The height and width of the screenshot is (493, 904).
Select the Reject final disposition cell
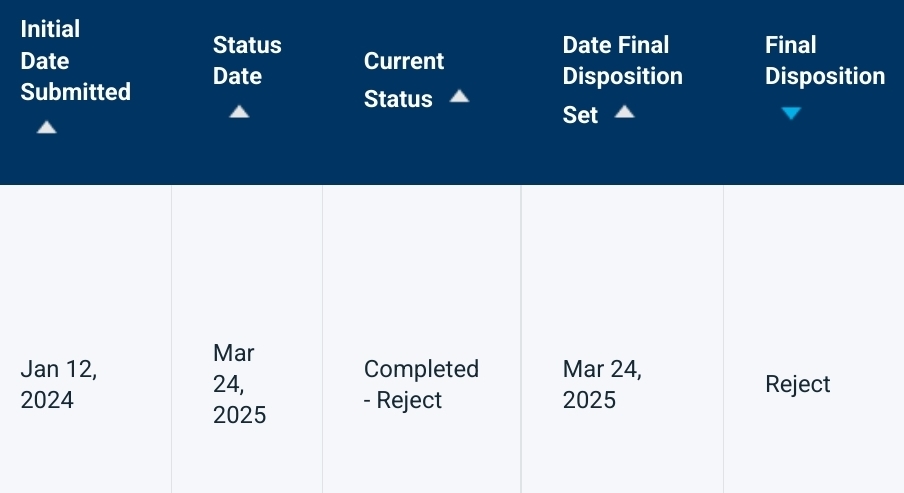797,384
